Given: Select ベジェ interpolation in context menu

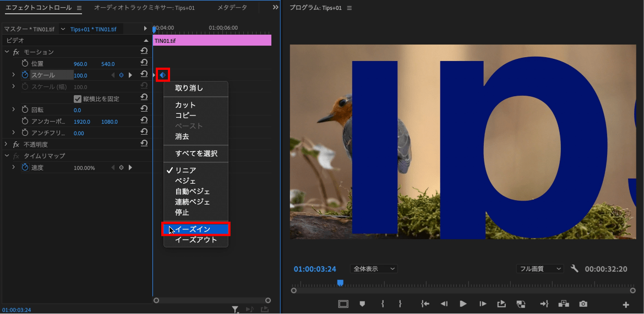Looking at the screenshot, I should click(196, 181).
